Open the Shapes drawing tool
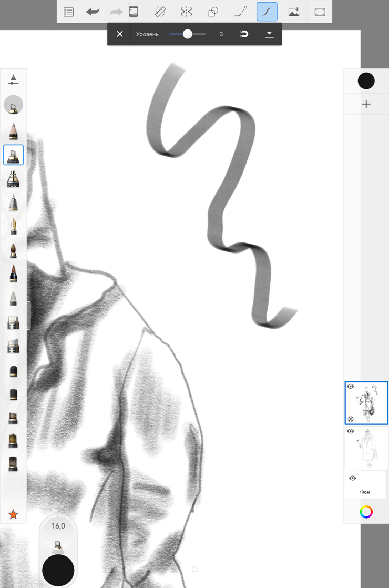The image size is (389, 588). tap(213, 12)
